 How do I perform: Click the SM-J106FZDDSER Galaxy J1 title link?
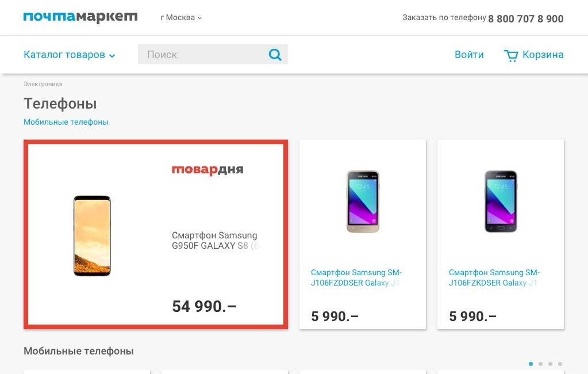point(356,277)
